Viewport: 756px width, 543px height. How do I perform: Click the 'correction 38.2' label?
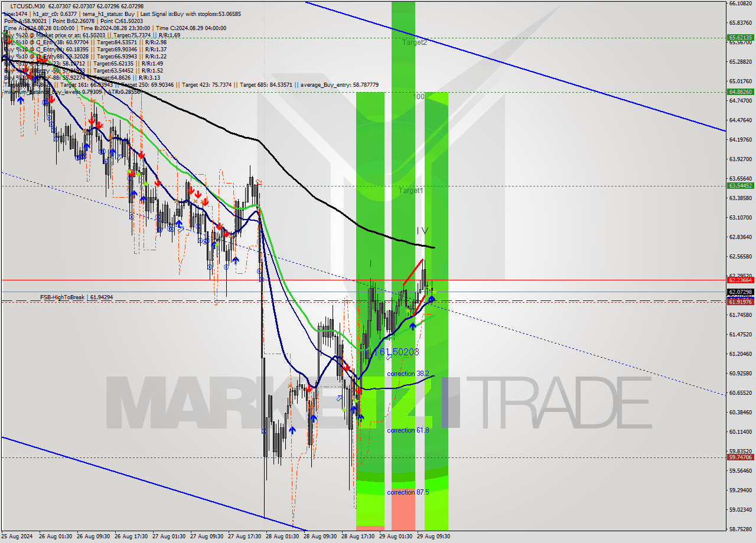pos(408,374)
